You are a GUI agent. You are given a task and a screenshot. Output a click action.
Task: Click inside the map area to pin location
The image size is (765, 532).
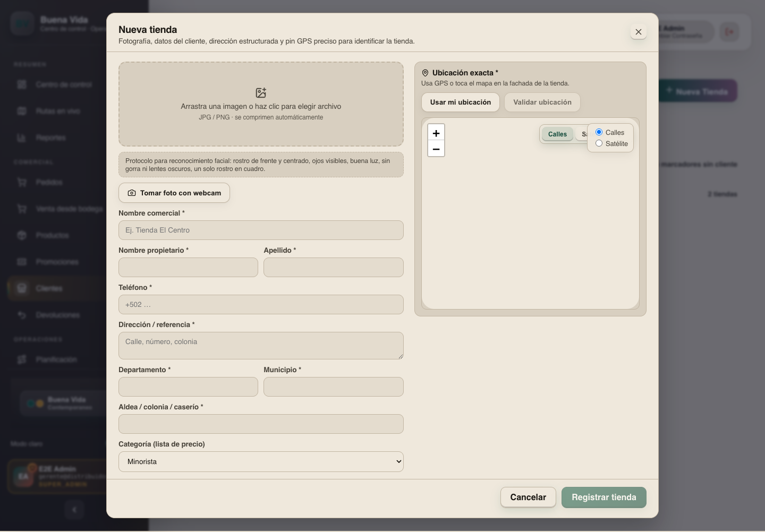click(530, 228)
